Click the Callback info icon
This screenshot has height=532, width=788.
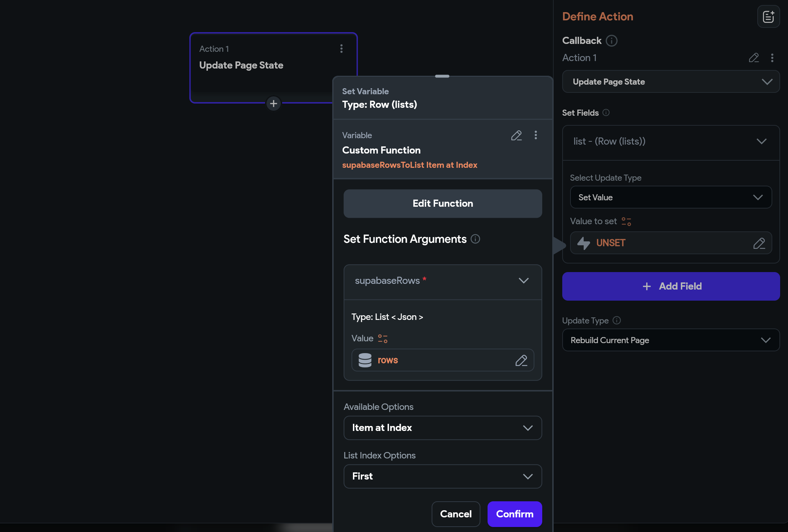(612, 41)
